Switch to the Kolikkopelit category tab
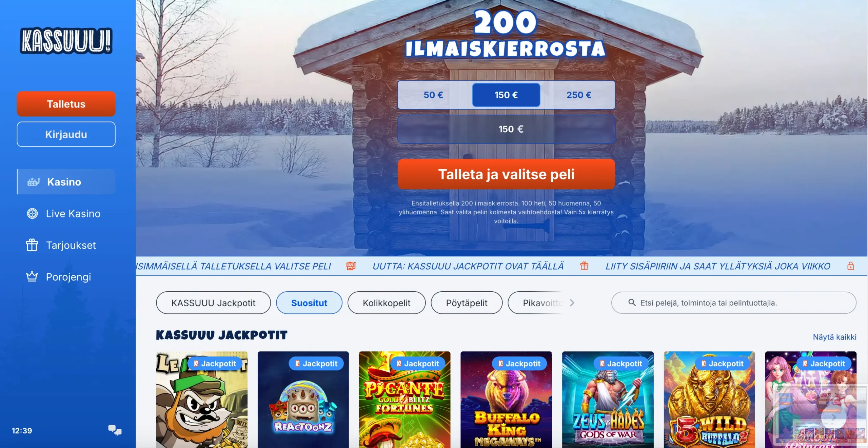This screenshot has height=448, width=868. pos(386,303)
